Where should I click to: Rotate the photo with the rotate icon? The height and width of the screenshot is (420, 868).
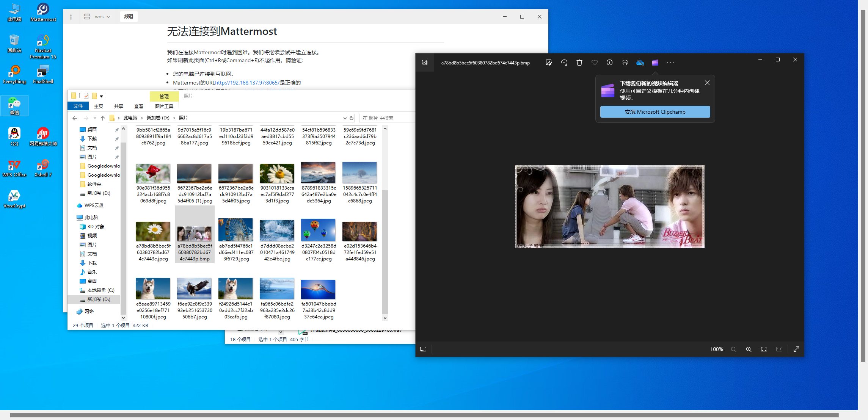564,63
